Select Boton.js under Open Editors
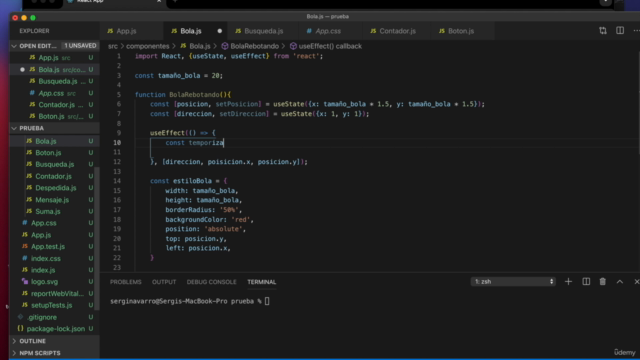The height and width of the screenshot is (360, 640). tap(54, 116)
